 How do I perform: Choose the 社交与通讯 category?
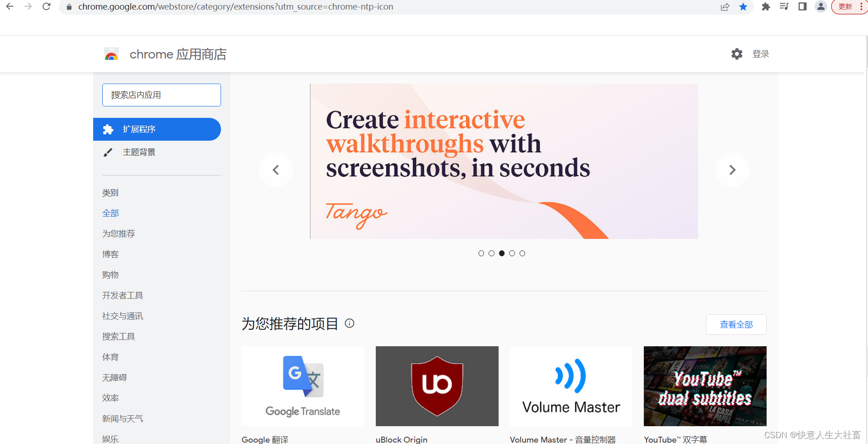click(x=123, y=316)
